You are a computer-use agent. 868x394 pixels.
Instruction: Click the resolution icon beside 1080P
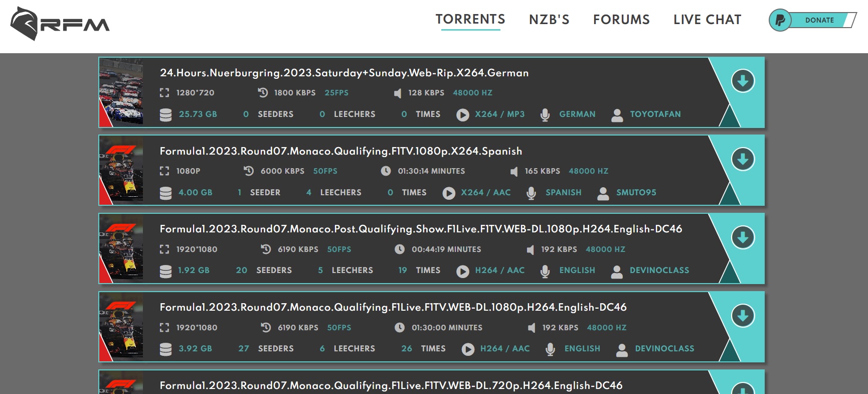[164, 171]
